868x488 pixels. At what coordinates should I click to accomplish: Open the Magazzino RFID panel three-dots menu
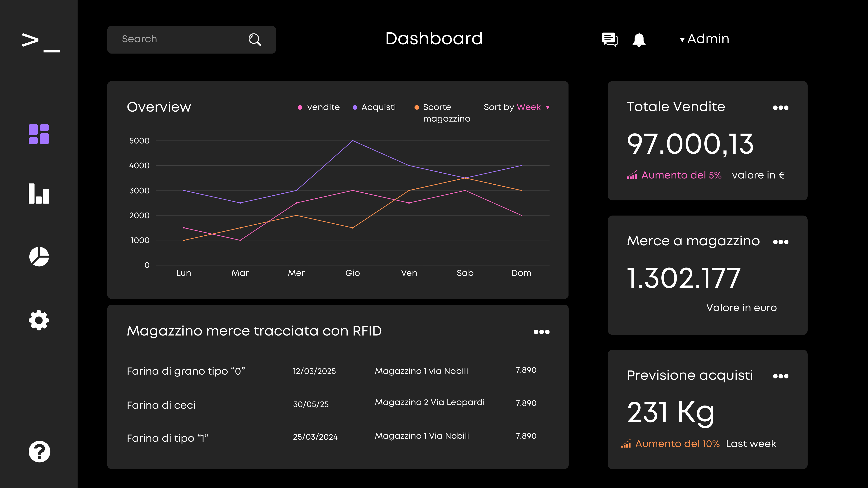point(541,332)
